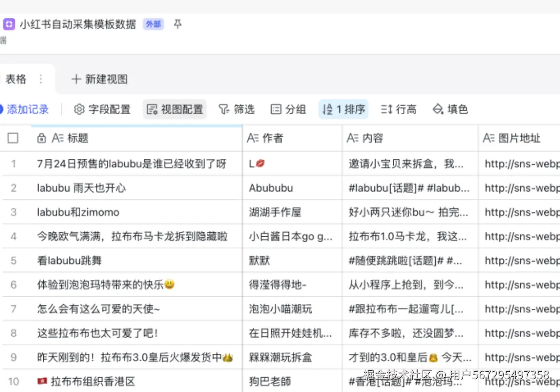Screen dimensions: 560x392
Task: Click content cell #随便跳跳啦[话题]#
Action: (410, 261)
